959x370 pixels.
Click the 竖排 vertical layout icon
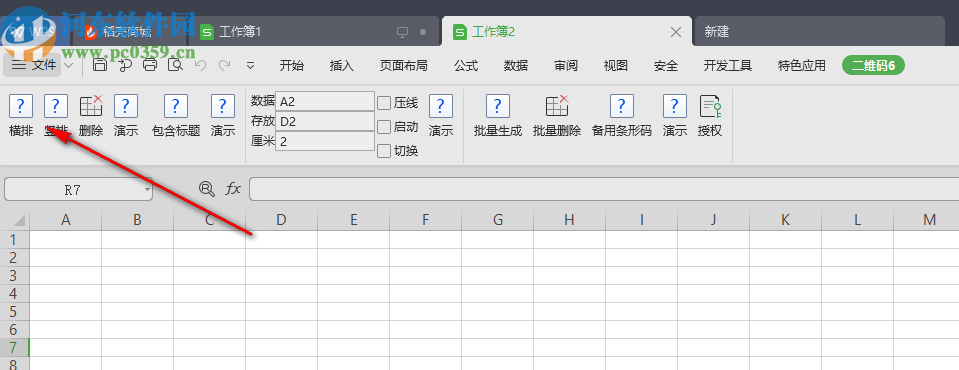click(56, 106)
